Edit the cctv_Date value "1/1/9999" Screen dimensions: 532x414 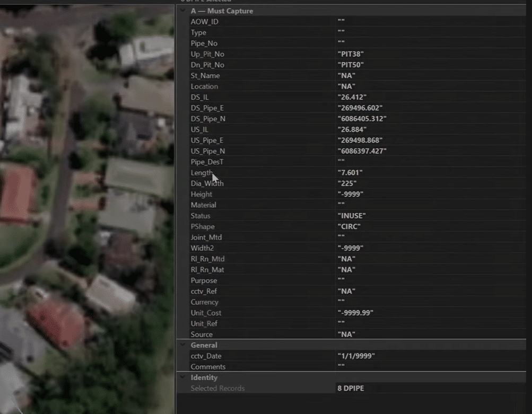pos(356,356)
